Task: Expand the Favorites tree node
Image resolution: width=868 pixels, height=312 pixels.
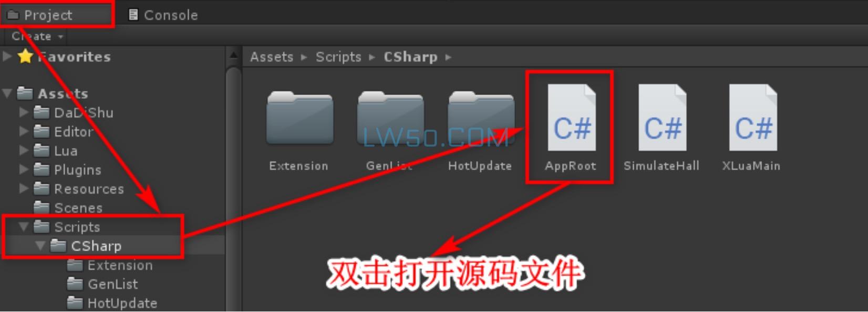Action: pyautogui.click(x=7, y=56)
